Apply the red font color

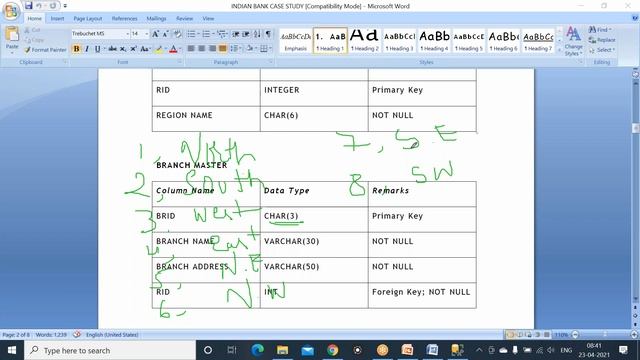click(x=173, y=49)
